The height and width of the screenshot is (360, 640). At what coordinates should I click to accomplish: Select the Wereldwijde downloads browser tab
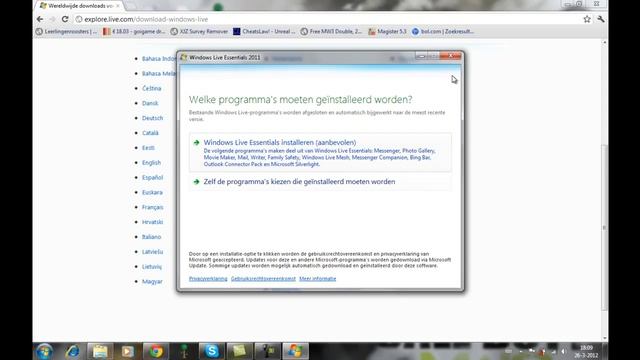point(80,6)
